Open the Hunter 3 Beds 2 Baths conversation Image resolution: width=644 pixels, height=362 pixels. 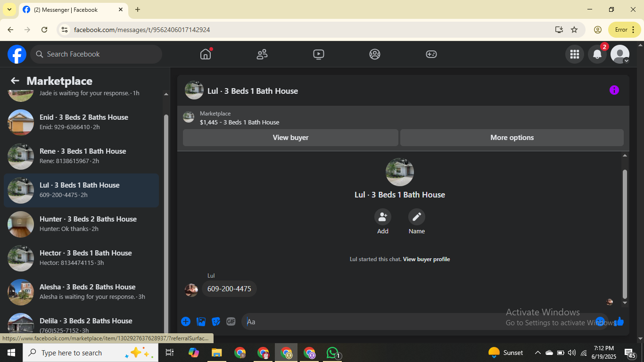pos(82,224)
